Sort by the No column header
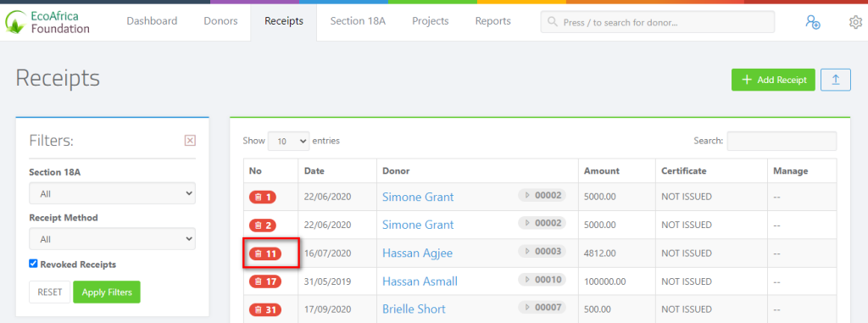The height and width of the screenshot is (323, 868). (270, 170)
